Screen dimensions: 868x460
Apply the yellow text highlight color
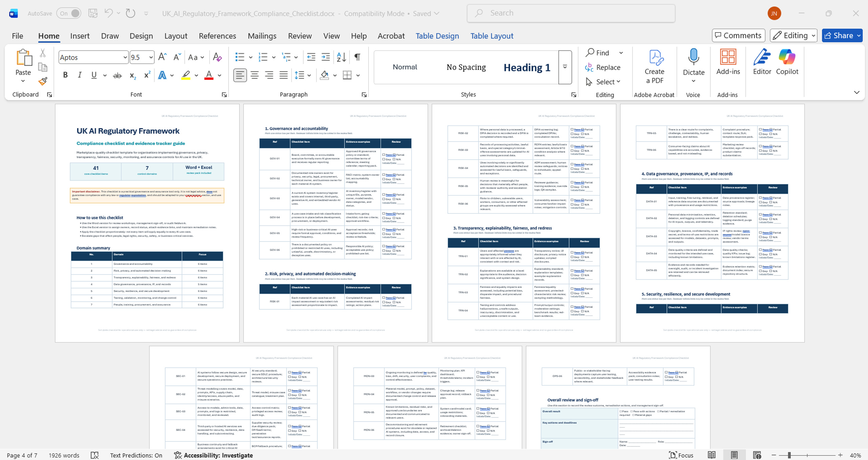185,75
